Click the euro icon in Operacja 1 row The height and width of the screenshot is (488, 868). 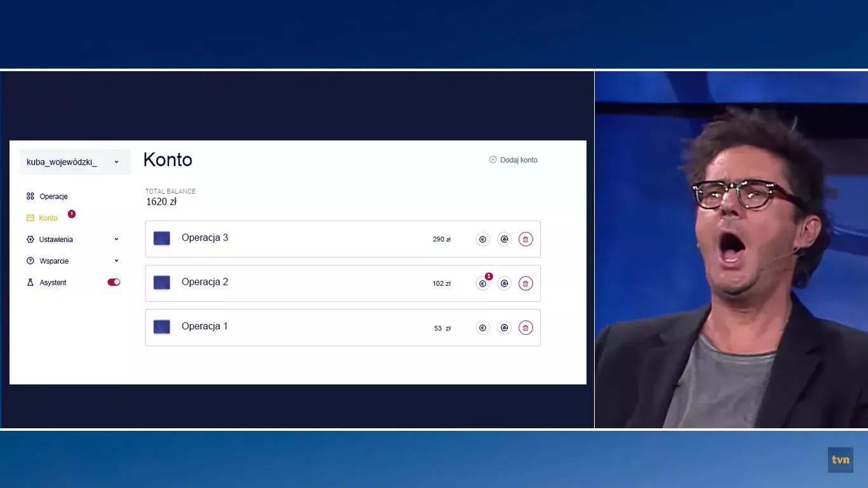[483, 328]
